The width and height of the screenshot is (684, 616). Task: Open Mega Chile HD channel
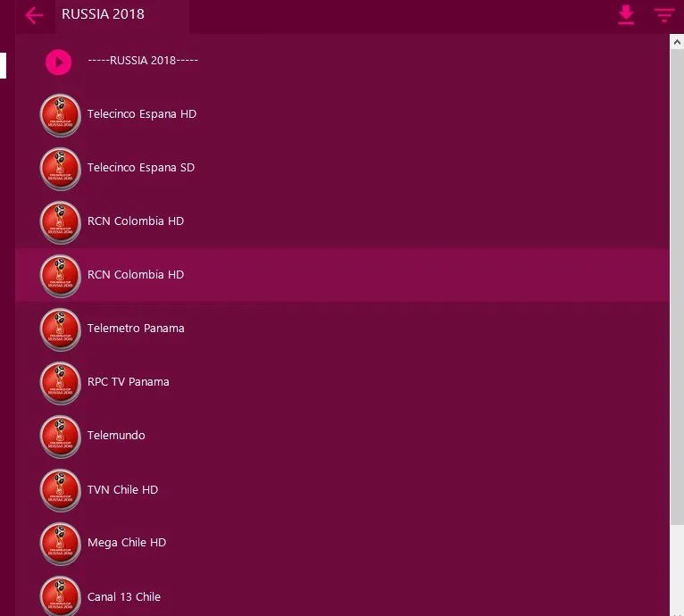tap(342, 543)
